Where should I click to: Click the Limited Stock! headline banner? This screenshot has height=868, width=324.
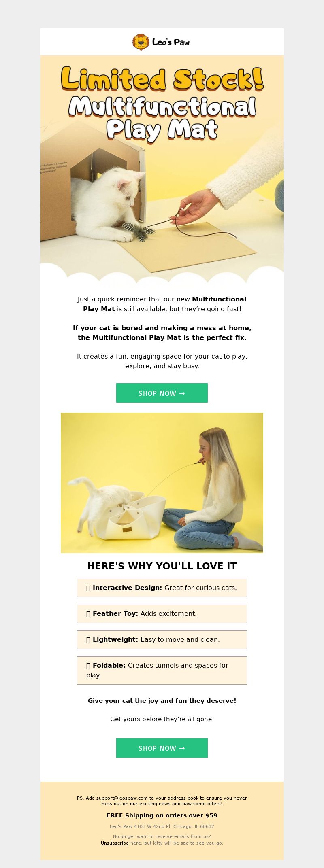[x=162, y=79]
